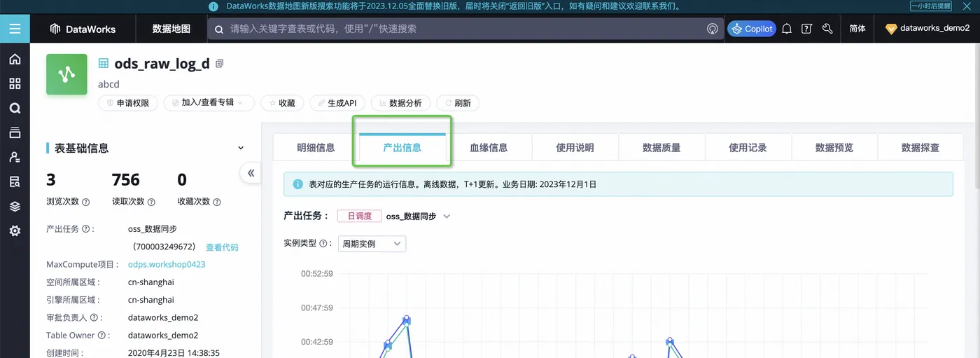Open the 实例类型 周期实例 dropdown
980x358 pixels.
click(x=372, y=244)
